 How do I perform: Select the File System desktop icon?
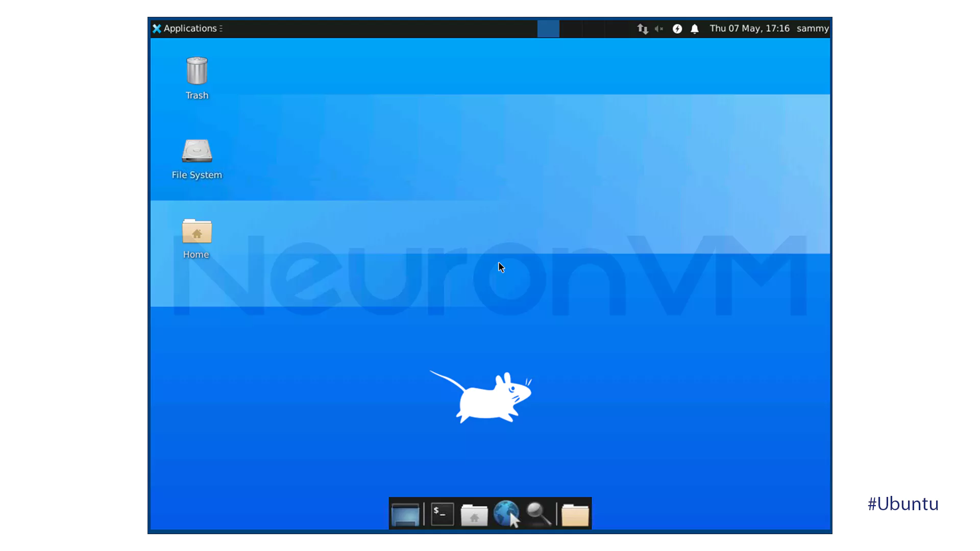tap(197, 159)
